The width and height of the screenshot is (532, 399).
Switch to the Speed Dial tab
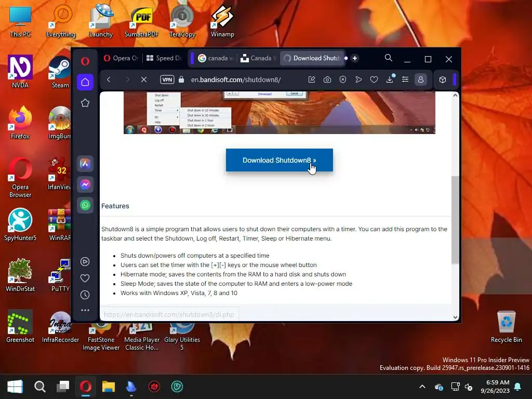click(165, 58)
